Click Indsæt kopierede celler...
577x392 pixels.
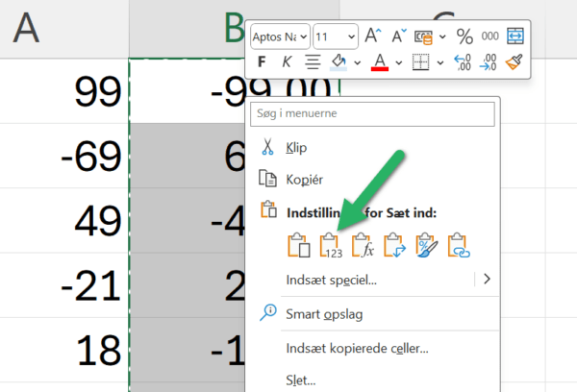(357, 348)
